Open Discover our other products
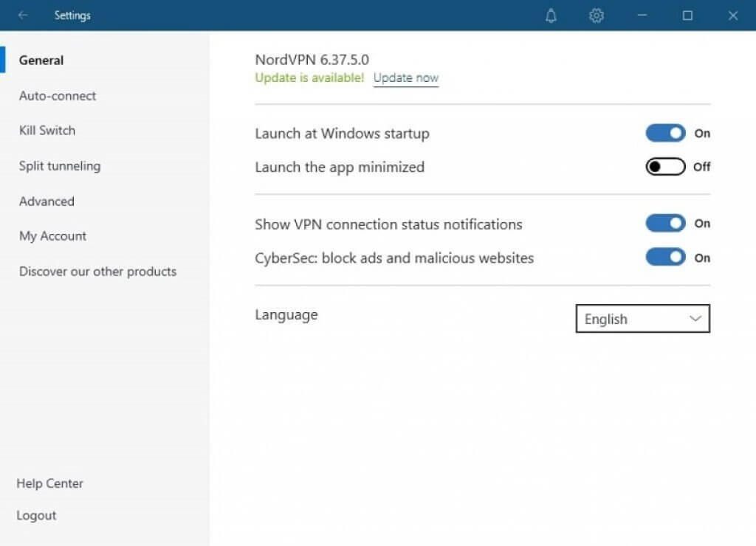The width and height of the screenshot is (756, 546). click(x=98, y=272)
